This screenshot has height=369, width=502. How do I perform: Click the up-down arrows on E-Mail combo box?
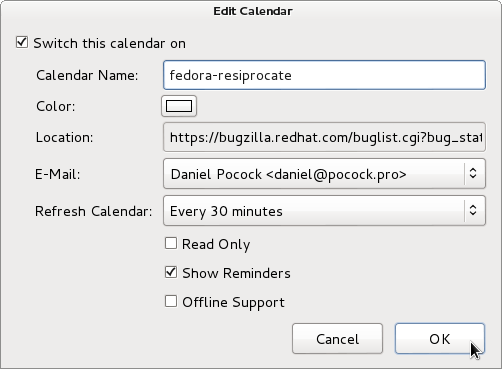473,173
